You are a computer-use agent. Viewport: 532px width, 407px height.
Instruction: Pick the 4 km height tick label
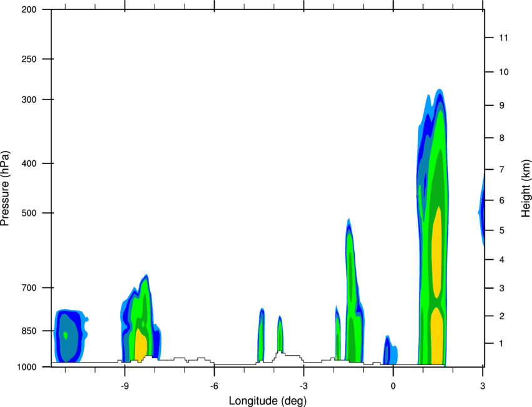[x=501, y=260]
